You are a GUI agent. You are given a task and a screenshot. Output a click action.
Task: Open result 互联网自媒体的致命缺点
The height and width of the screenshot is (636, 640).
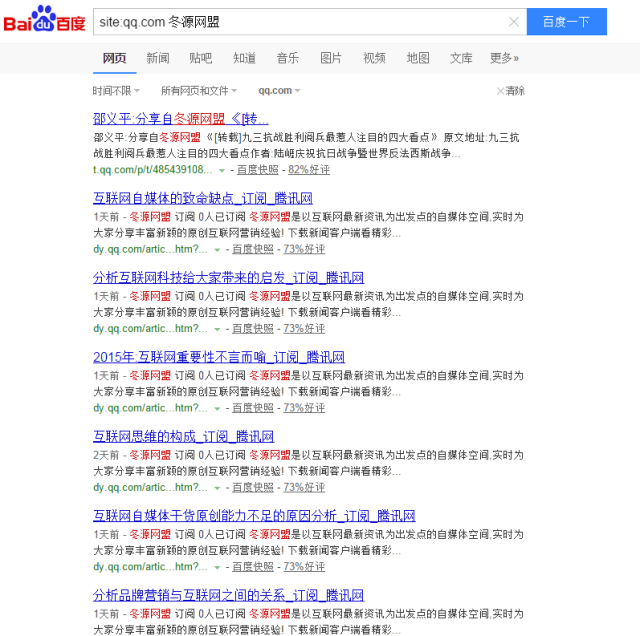click(203, 198)
